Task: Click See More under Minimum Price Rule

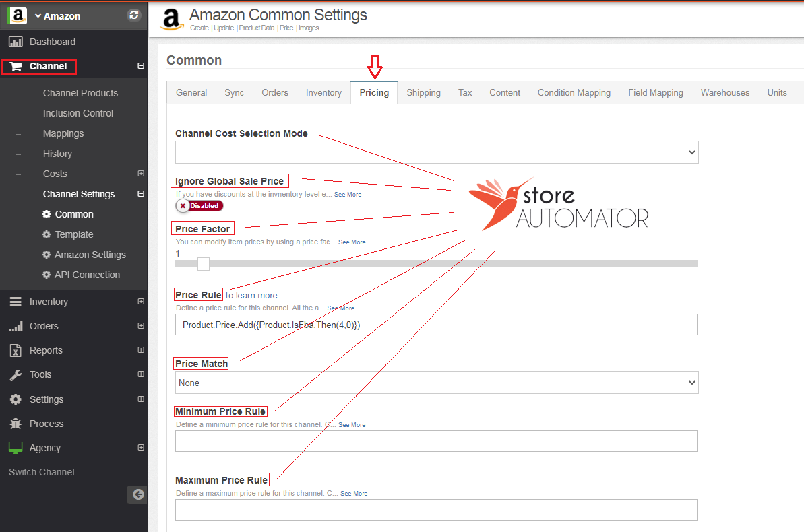Action: [352, 425]
